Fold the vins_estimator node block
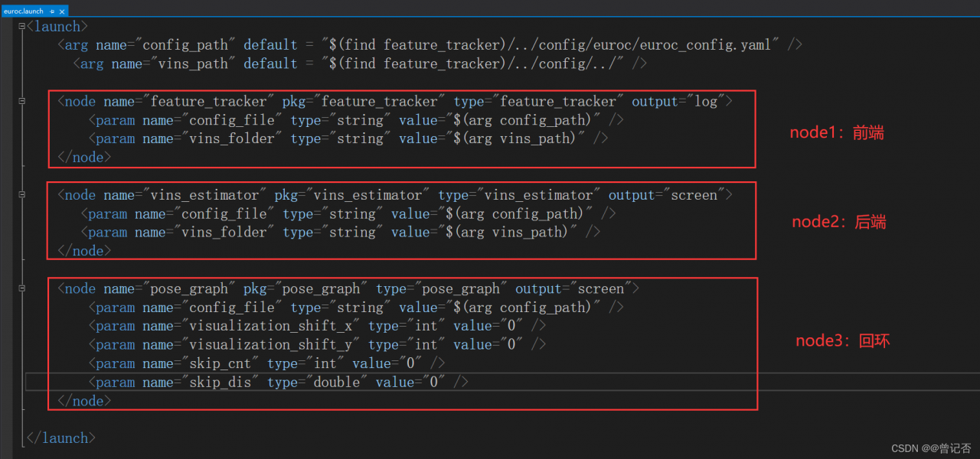Screen dimensions: 980x459 click(x=22, y=195)
